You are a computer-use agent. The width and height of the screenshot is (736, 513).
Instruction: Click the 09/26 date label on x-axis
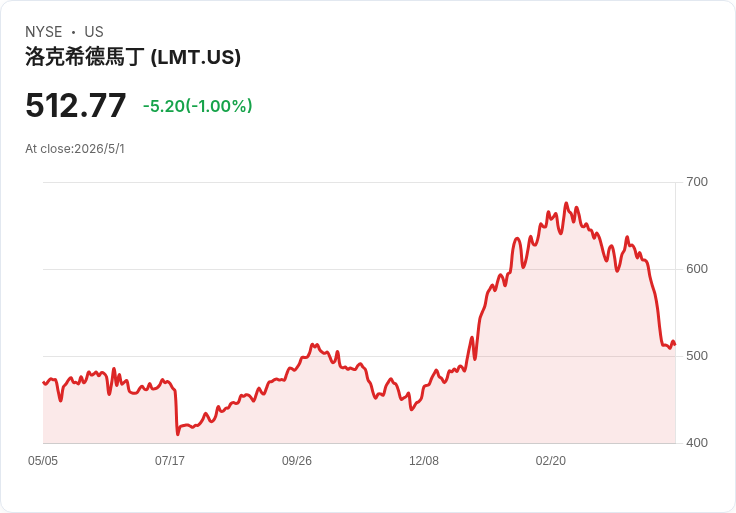point(297,460)
